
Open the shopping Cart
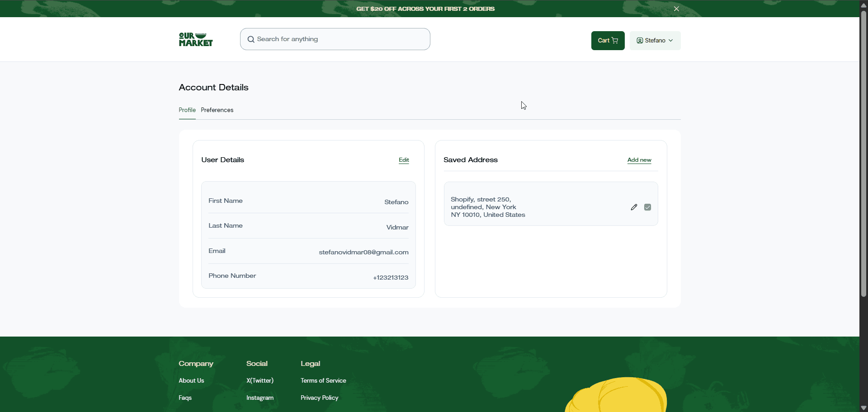(608, 41)
